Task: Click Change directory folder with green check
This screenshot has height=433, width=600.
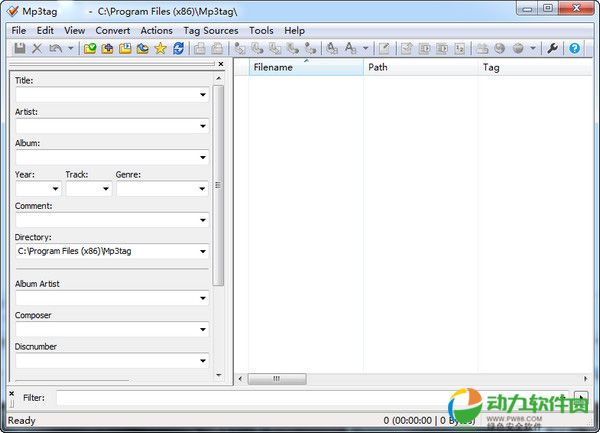Action: (x=90, y=48)
